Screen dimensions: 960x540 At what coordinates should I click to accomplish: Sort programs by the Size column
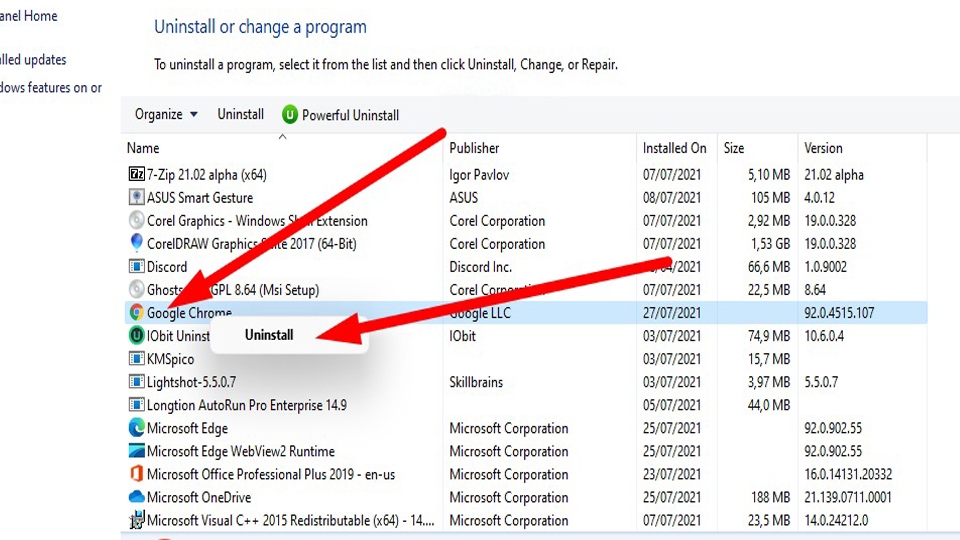point(733,148)
